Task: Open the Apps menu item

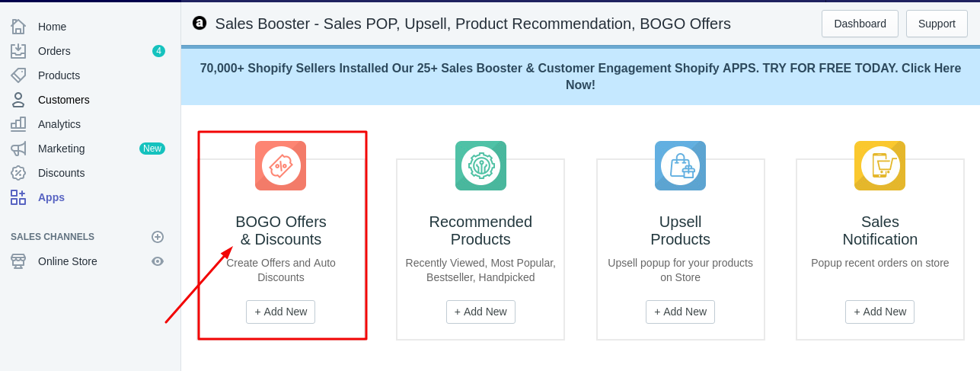Action: click(x=51, y=197)
